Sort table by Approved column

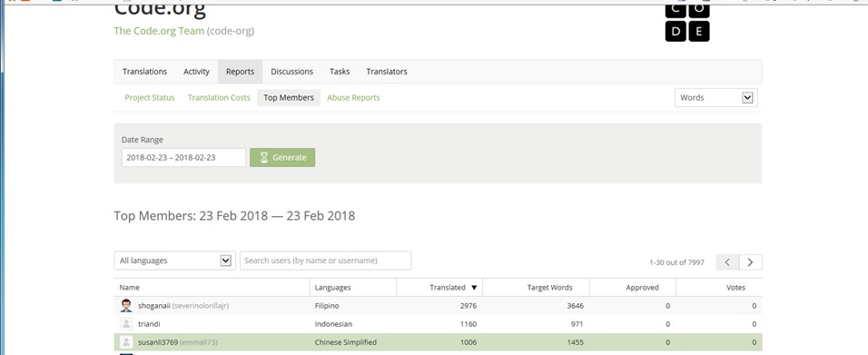(x=642, y=288)
